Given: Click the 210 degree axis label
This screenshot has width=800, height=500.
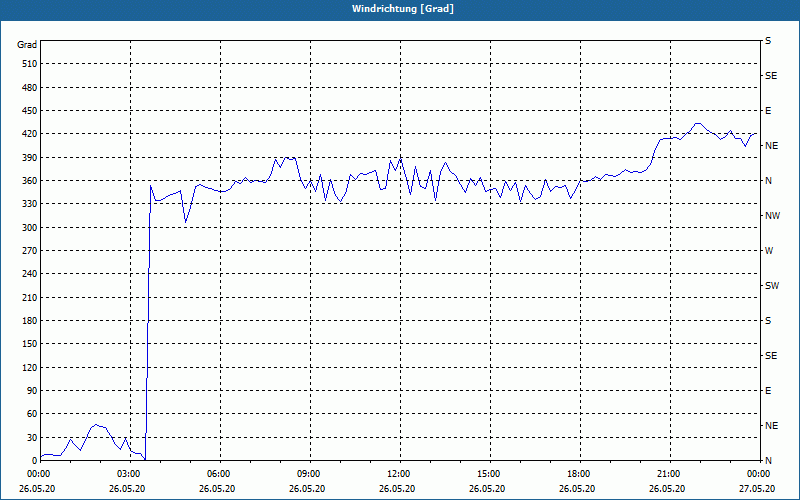Looking at the screenshot, I should coord(30,297).
